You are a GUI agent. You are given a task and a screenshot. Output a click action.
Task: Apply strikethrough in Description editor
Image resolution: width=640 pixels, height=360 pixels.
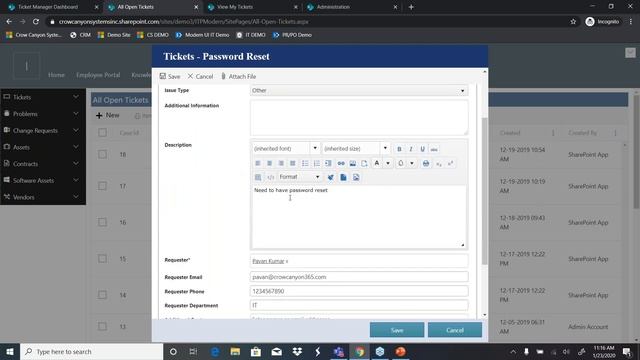coord(434,149)
